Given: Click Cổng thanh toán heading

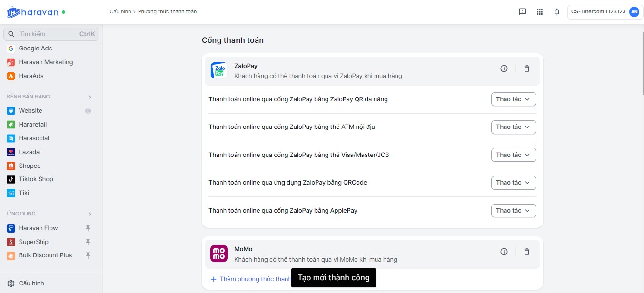Looking at the screenshot, I should tap(233, 40).
